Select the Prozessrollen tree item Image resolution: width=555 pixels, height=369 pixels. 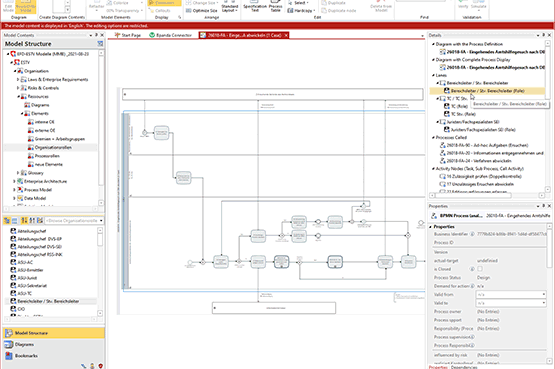pyautogui.click(x=44, y=156)
